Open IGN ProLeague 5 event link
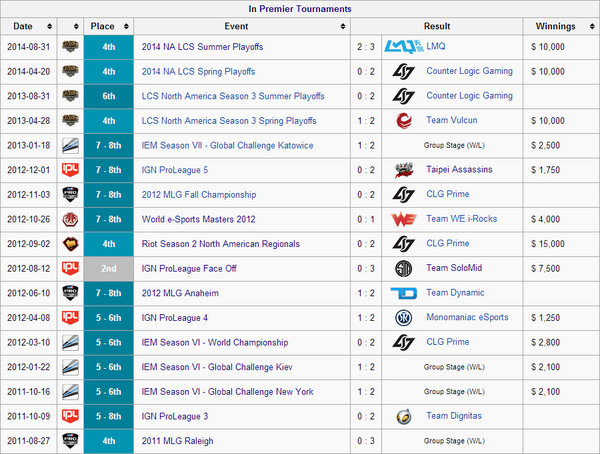Viewport: 600px width, 454px height. click(x=175, y=170)
